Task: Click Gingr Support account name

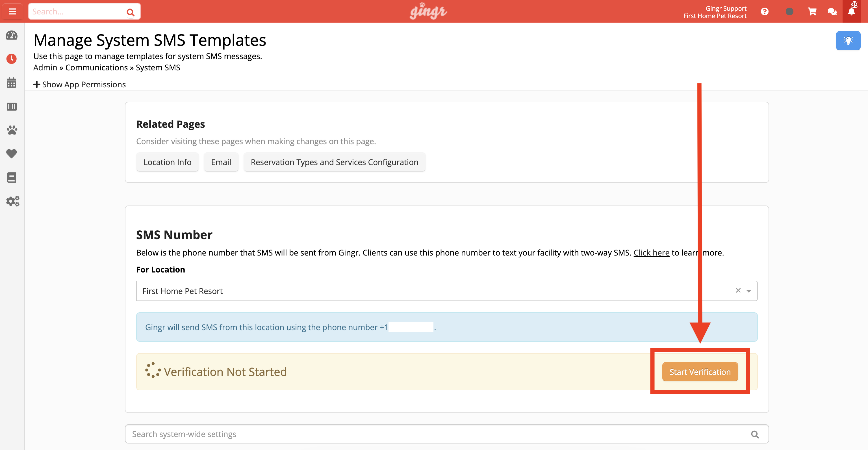Action: coord(726,8)
